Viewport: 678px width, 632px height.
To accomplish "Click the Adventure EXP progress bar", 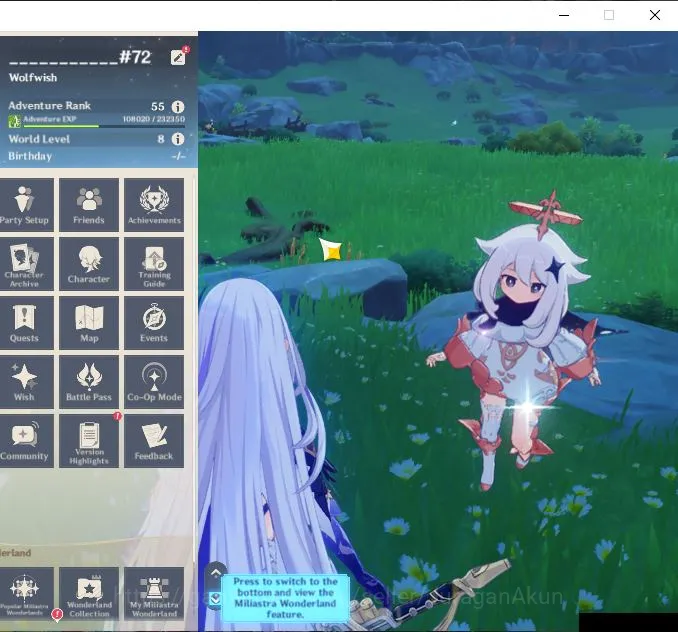I will (104, 126).
